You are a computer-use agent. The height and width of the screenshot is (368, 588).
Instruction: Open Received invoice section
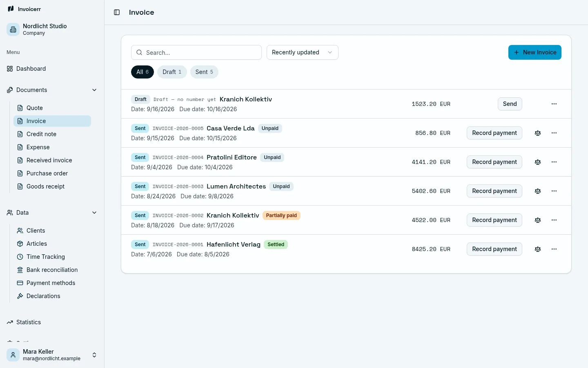coord(52,160)
